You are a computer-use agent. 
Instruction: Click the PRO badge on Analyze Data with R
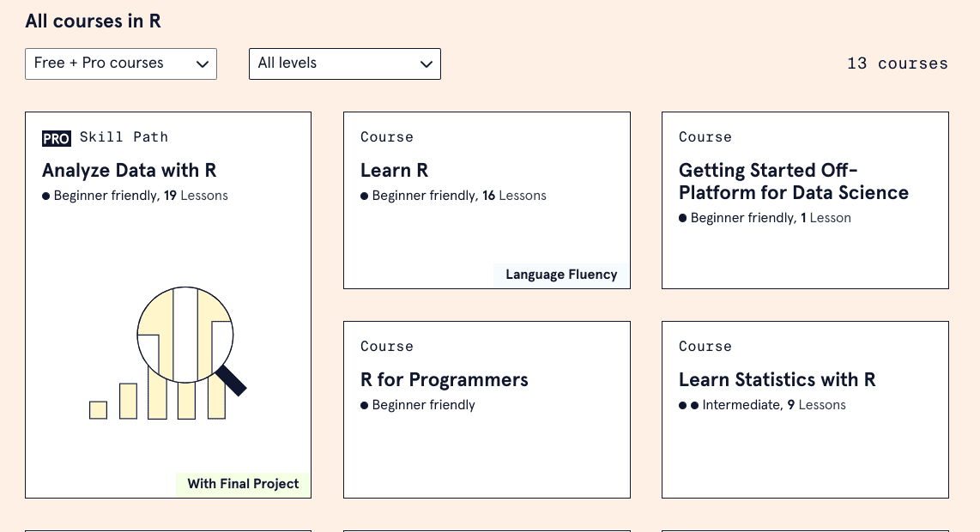click(x=56, y=138)
